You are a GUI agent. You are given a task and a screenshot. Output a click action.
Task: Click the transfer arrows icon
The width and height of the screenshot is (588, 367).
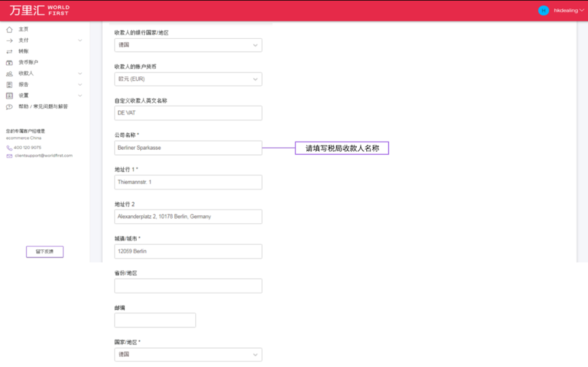(10, 52)
